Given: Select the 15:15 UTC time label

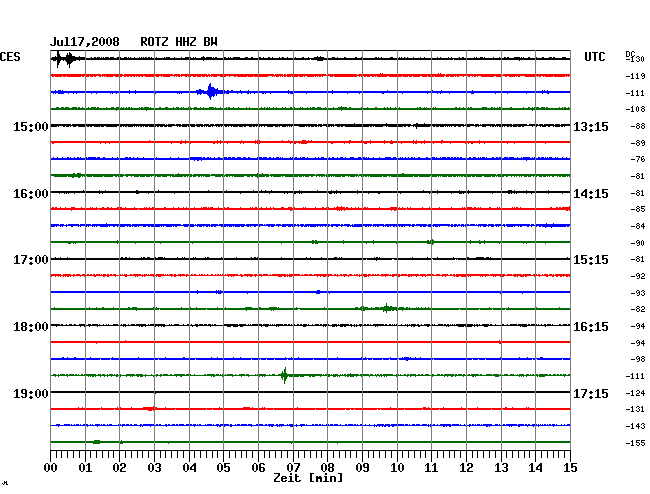Looking at the screenshot, I should (x=591, y=260).
